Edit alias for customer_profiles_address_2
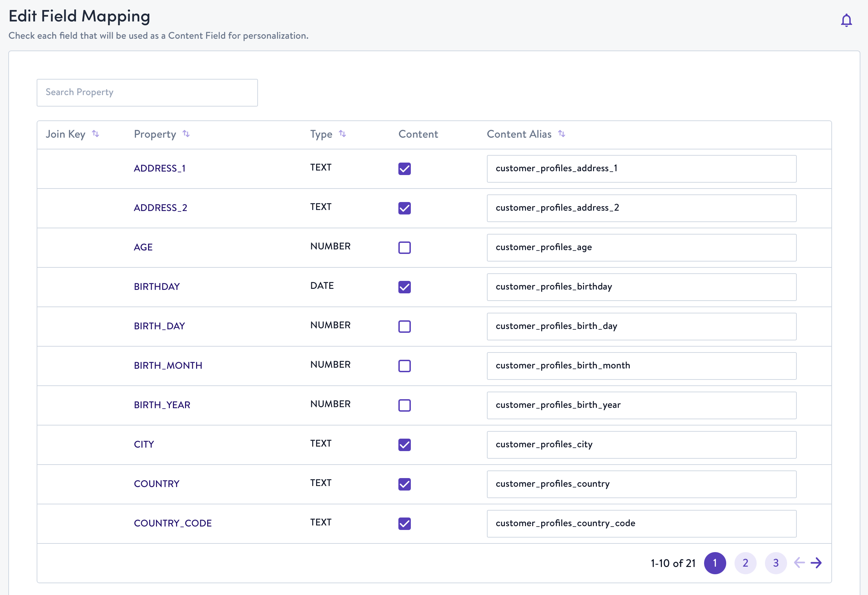 click(641, 208)
